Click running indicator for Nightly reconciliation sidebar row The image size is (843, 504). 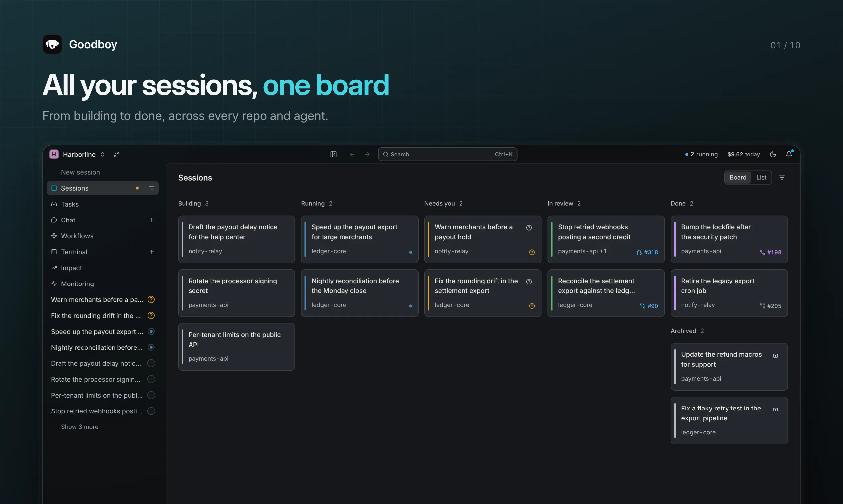151,347
